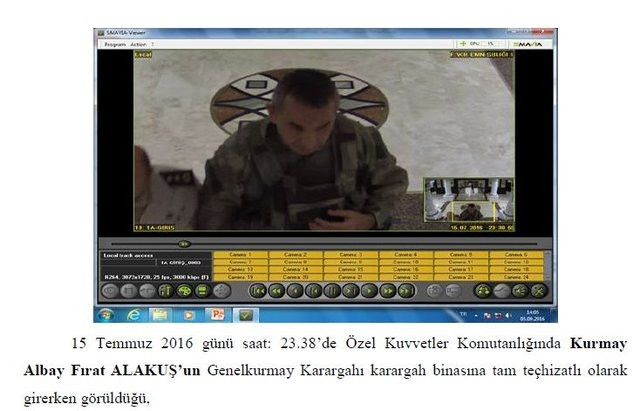
Task: Open Internet Explorer from the taskbar
Action: coord(132,313)
